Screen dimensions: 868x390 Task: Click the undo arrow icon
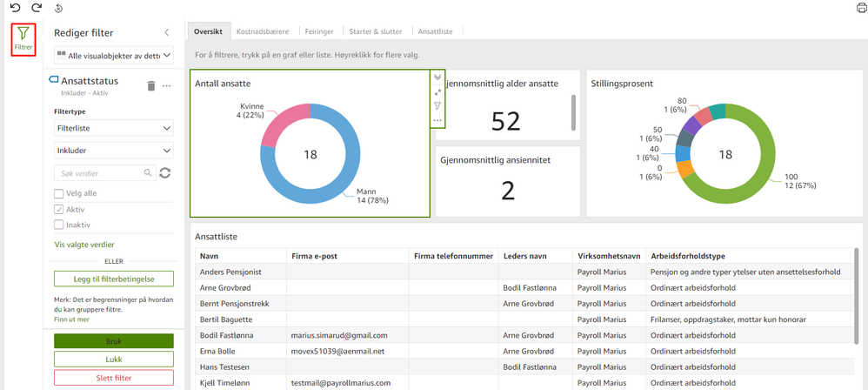tap(15, 8)
